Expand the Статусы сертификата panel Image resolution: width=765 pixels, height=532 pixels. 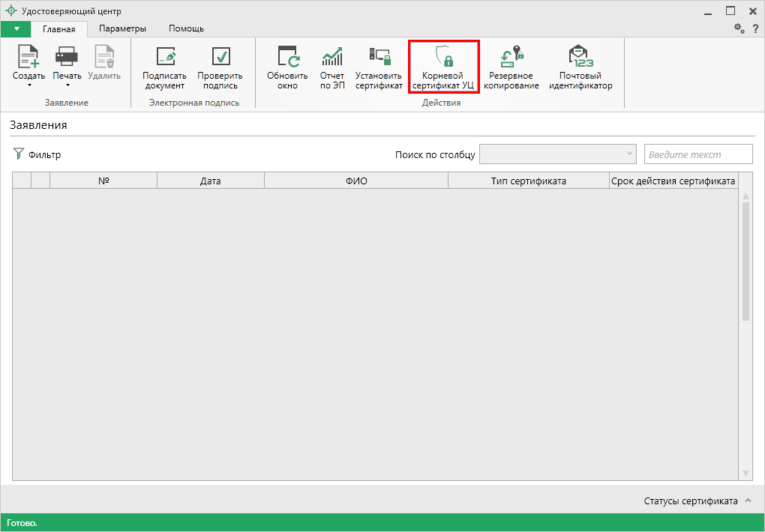click(x=748, y=501)
